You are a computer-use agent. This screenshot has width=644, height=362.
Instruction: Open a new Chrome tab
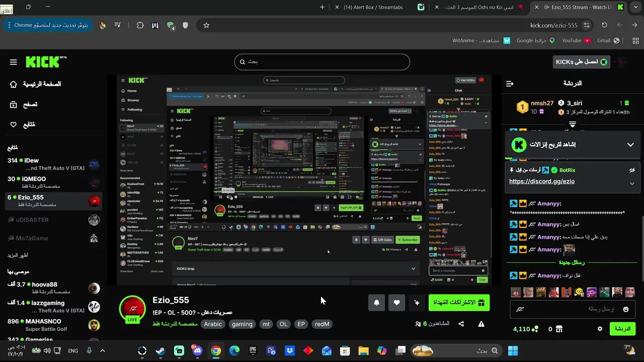322,7
